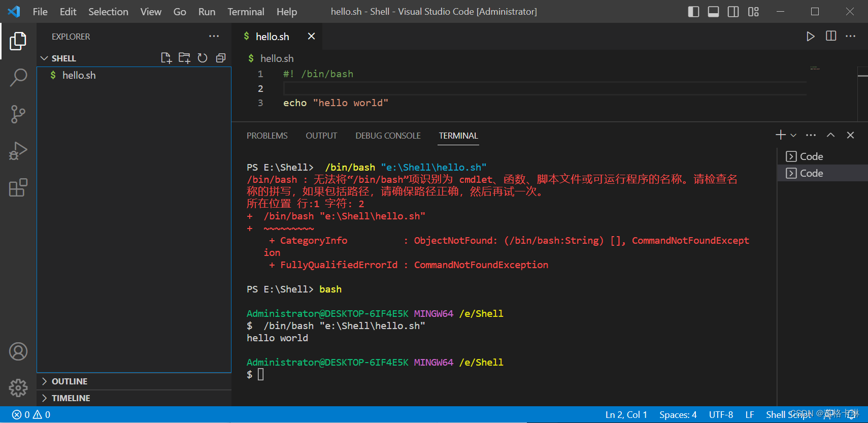Click errors and warnings status indicator
868x423 pixels.
click(x=31, y=414)
